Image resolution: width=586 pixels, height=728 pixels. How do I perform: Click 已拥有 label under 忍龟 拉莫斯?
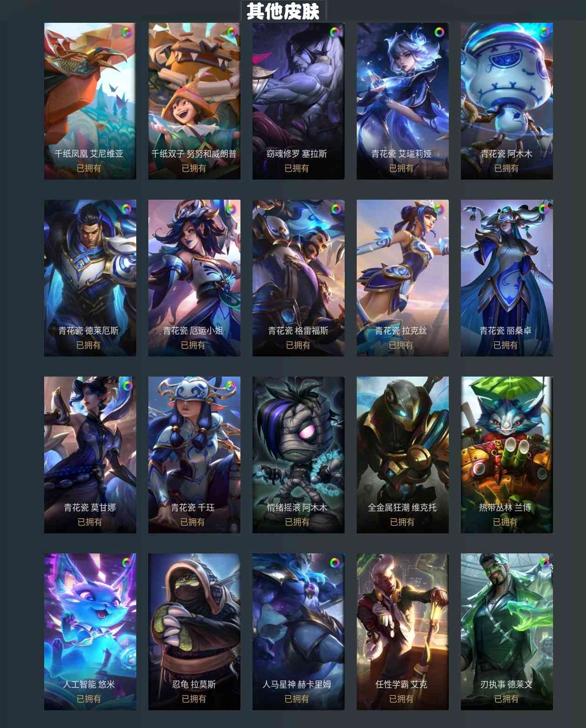click(x=193, y=699)
